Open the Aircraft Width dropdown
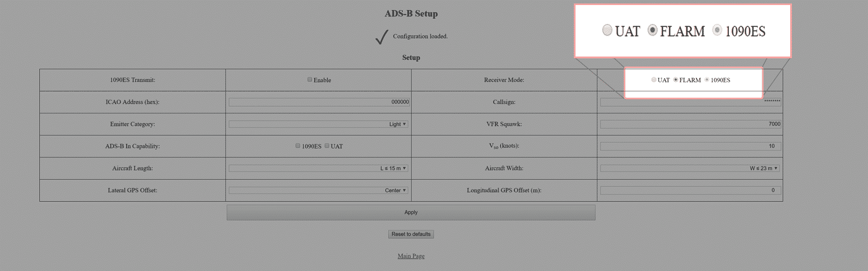This screenshot has width=868, height=271. pyautogui.click(x=690, y=168)
